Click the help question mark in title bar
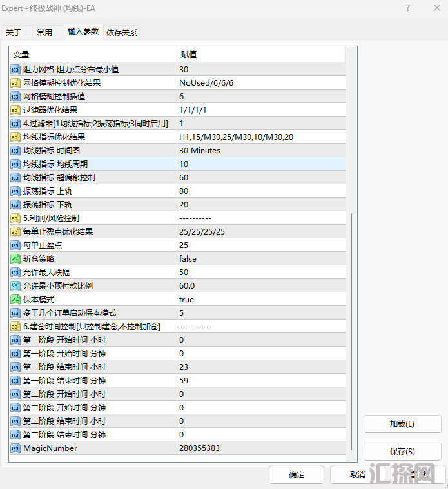The height and width of the screenshot is (489, 448). [x=407, y=8]
